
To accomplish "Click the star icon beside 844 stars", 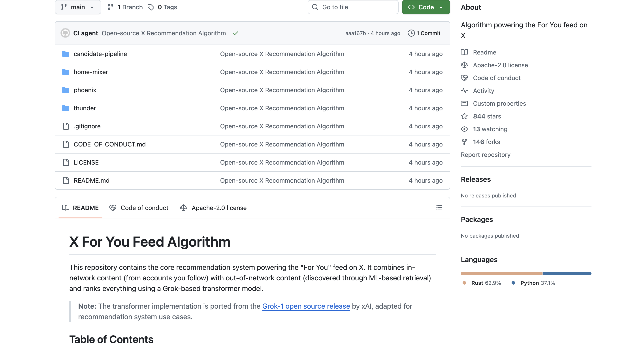I will pos(464,116).
